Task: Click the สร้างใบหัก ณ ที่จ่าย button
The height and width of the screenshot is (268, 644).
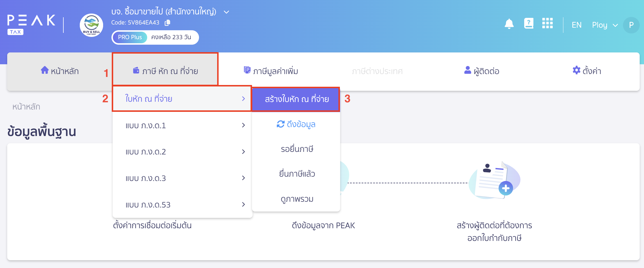Action: pos(297,99)
